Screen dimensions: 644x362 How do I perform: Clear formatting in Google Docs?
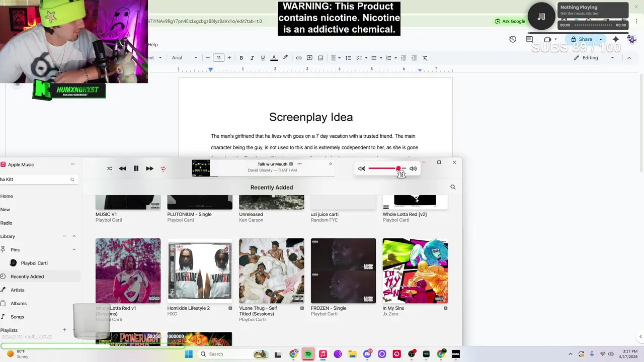(425, 58)
